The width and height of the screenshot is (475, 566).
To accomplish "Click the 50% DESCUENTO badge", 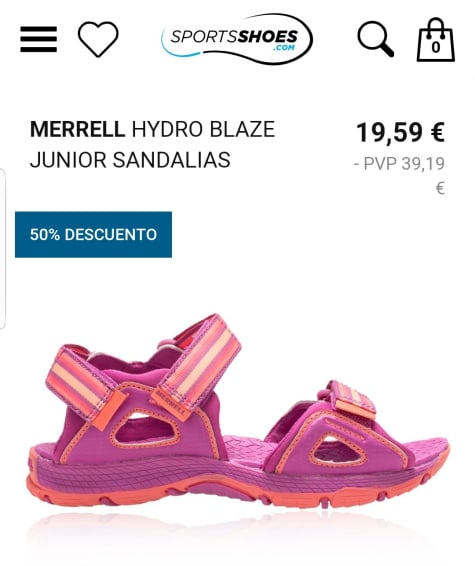I will [x=93, y=235].
